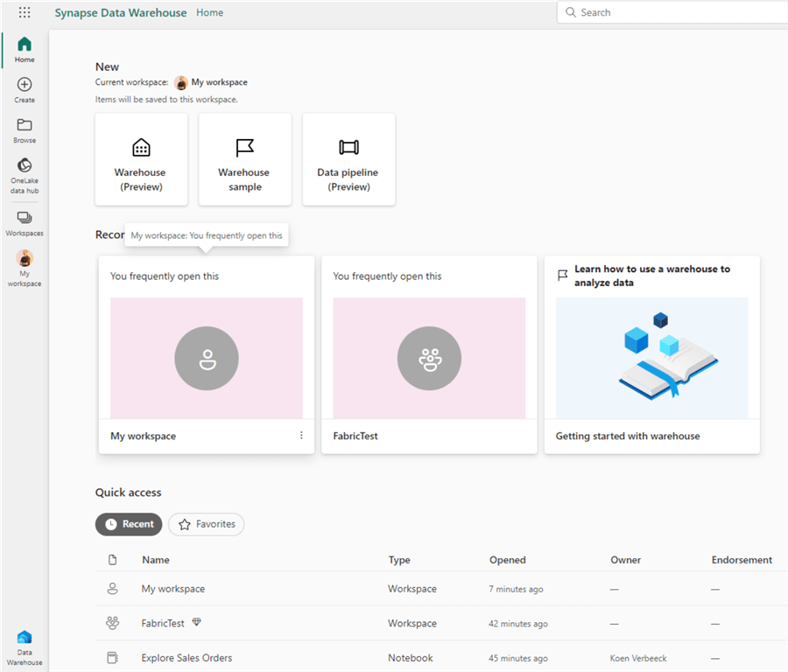The height and width of the screenshot is (672, 788).
Task: Click the group icon in FabricTest row
Action: pyautogui.click(x=113, y=623)
